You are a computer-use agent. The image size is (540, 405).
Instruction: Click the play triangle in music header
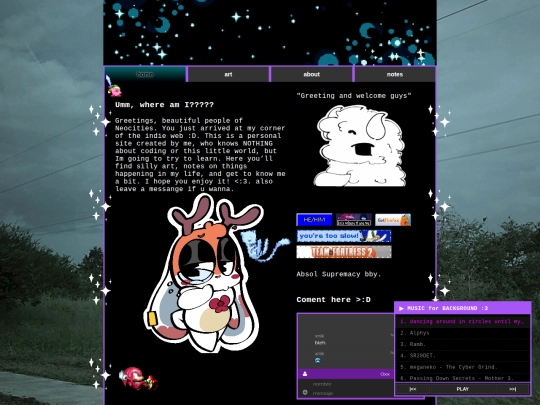(x=401, y=309)
